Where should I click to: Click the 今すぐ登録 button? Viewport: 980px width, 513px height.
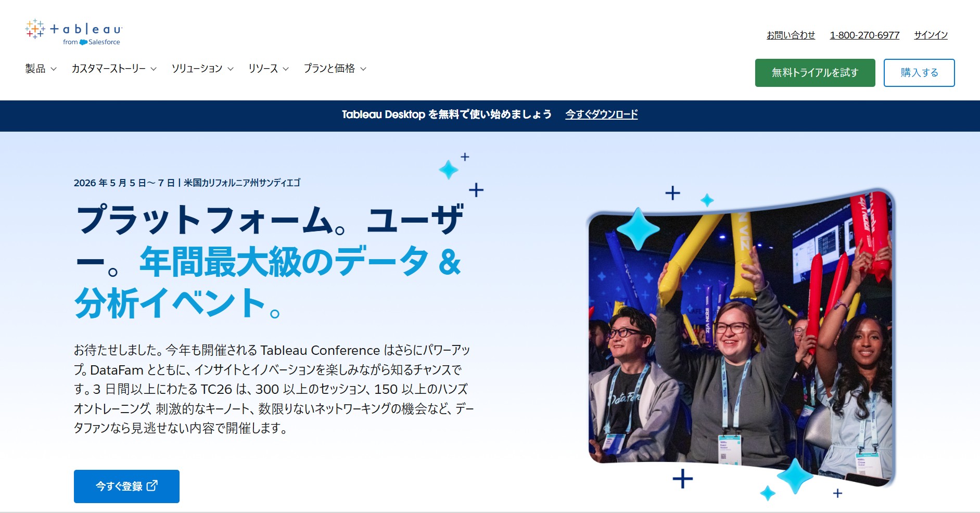(126, 486)
